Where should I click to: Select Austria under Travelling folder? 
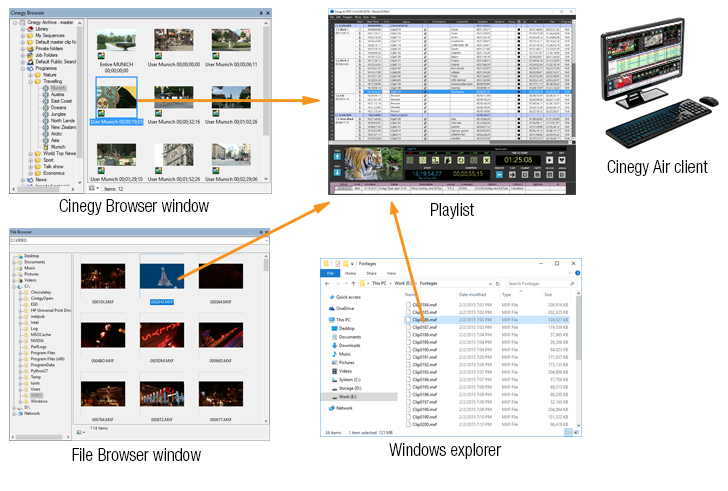[59, 93]
